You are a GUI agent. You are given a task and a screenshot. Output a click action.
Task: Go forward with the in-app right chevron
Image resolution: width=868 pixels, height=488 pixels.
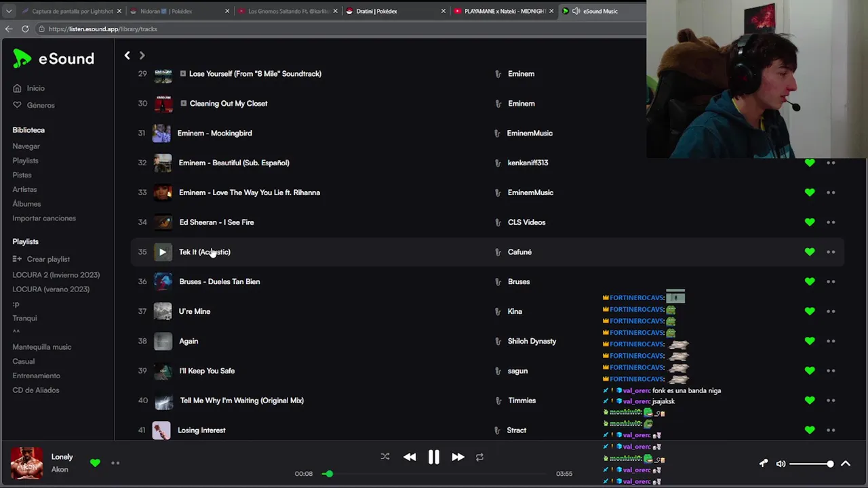click(142, 55)
